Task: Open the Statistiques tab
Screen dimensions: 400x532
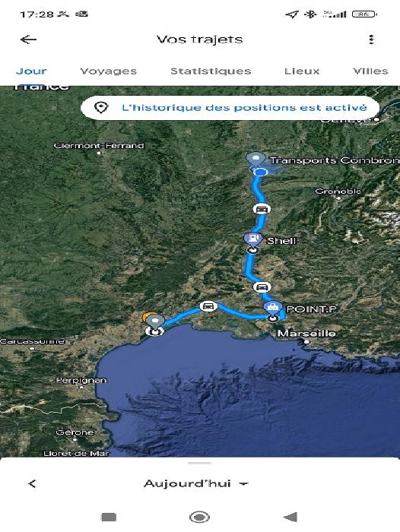Action: point(211,71)
